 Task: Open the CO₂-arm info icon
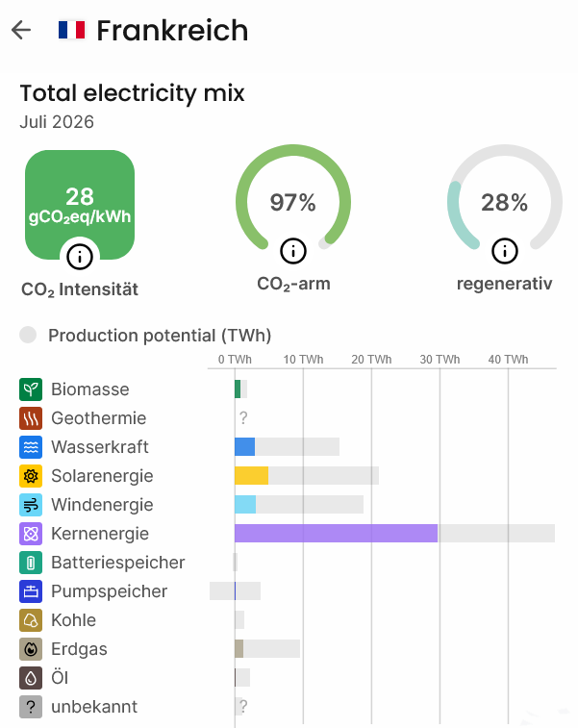coord(293,251)
